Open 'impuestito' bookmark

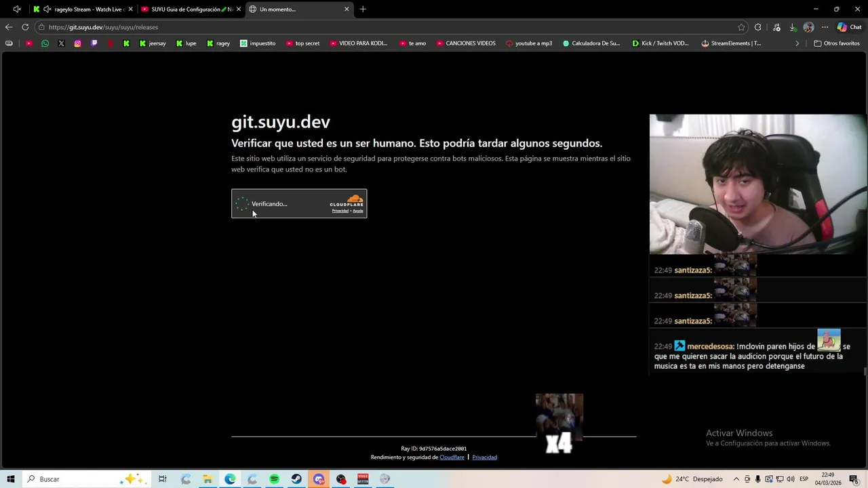(x=258, y=43)
